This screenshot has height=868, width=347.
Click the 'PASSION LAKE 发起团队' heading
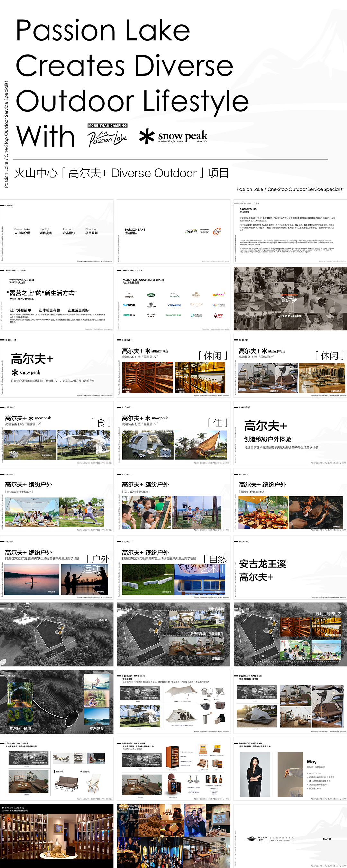pos(135,231)
